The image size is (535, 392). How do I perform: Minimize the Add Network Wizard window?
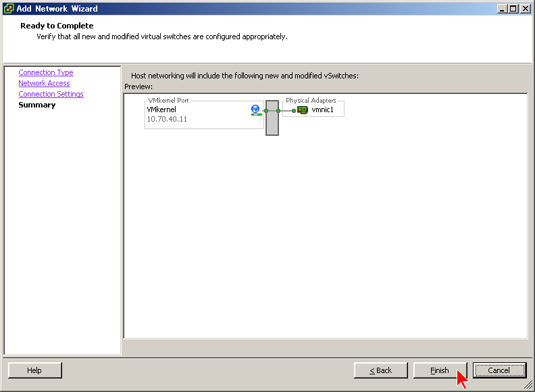tap(501, 9)
